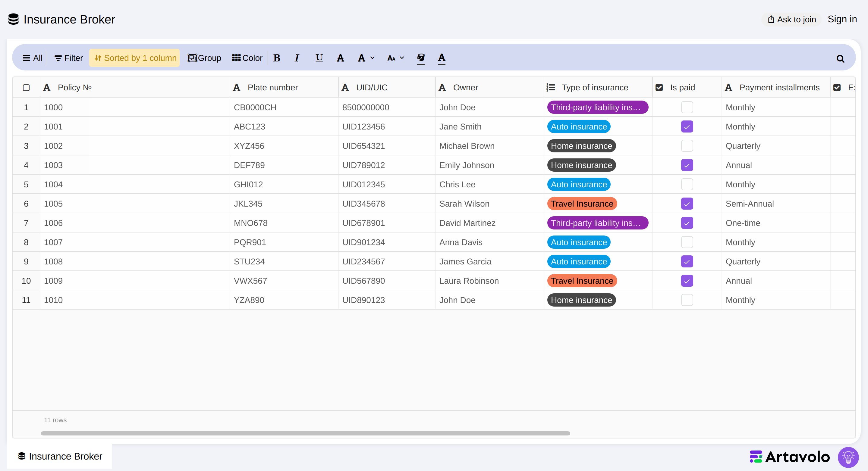This screenshot has width=868, height=471.
Task: Check Is paid for Anna Davis
Action: tap(687, 242)
